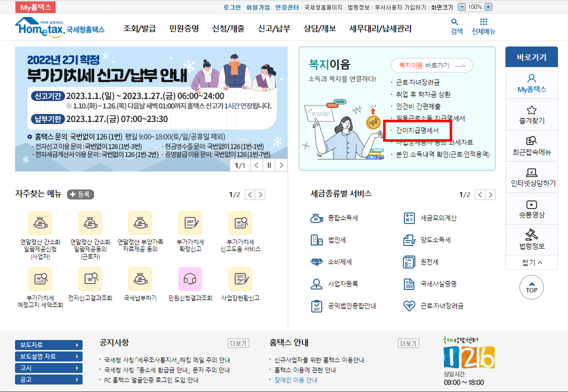
Task: Open the 신고/납부 menu
Action: 274,28
